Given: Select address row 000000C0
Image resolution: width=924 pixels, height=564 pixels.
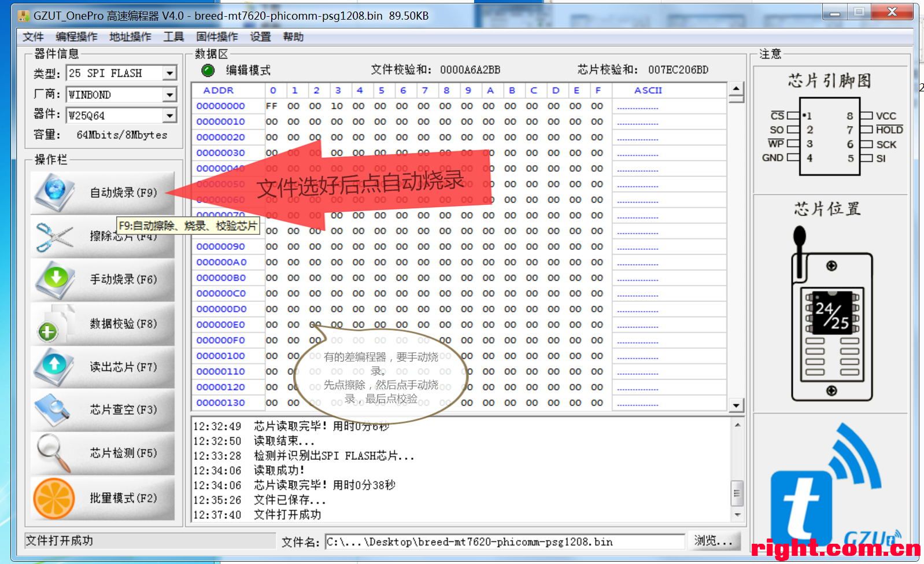Looking at the screenshot, I should pos(221,293).
